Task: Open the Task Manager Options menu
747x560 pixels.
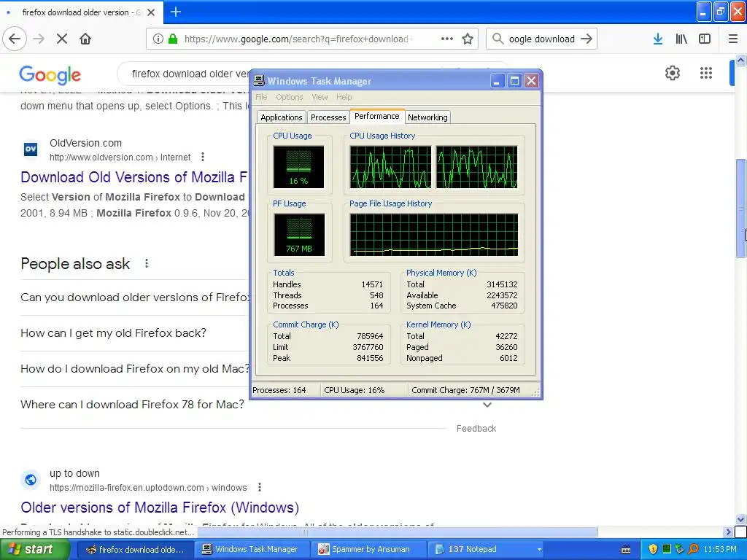Action: (x=289, y=97)
